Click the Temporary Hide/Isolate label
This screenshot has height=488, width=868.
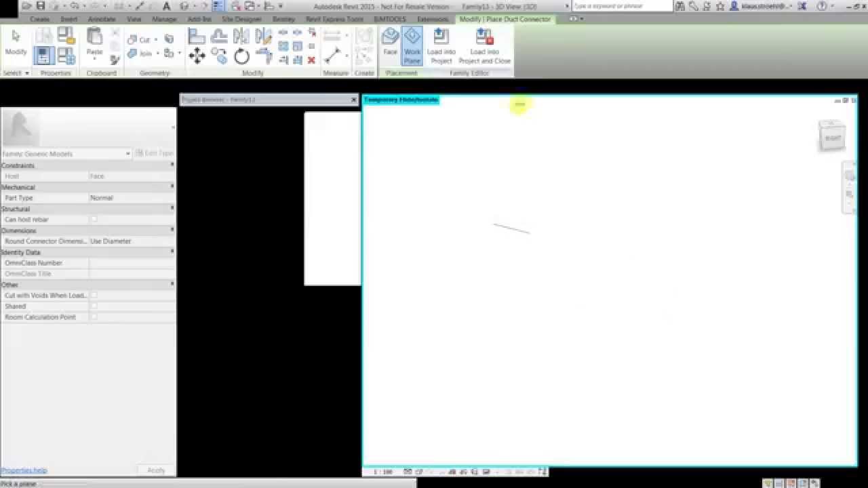point(401,100)
